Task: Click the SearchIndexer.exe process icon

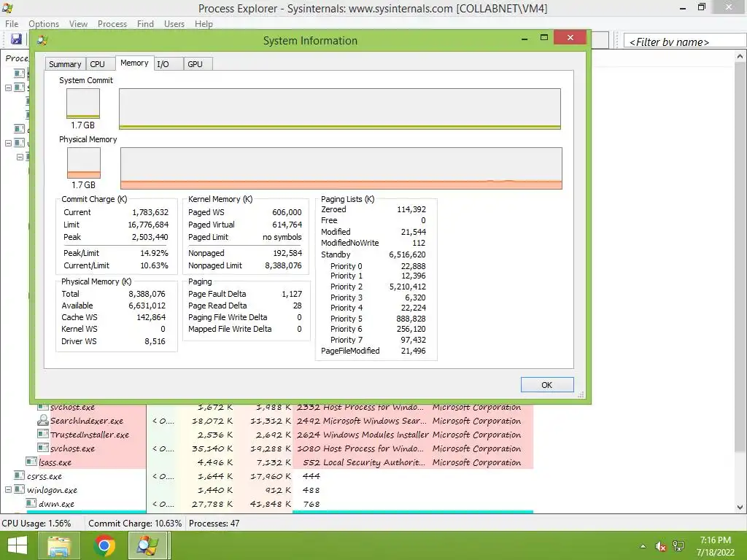Action: 43,420
